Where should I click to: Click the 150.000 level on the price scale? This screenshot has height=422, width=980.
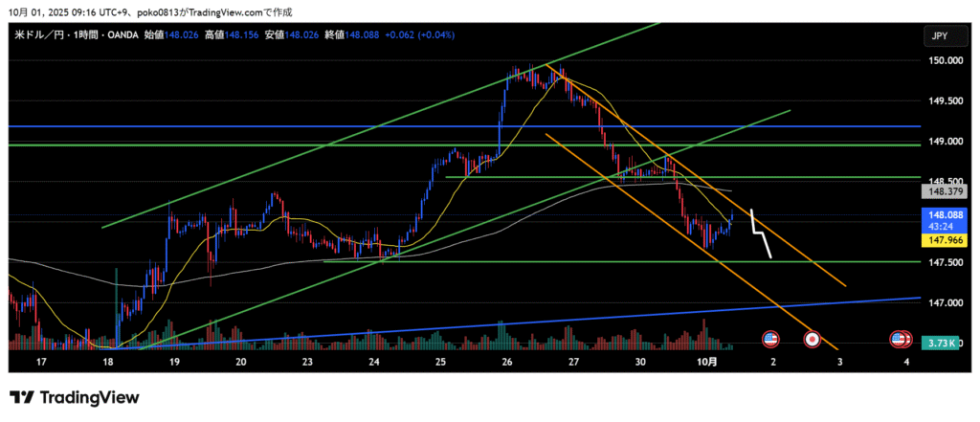click(939, 61)
